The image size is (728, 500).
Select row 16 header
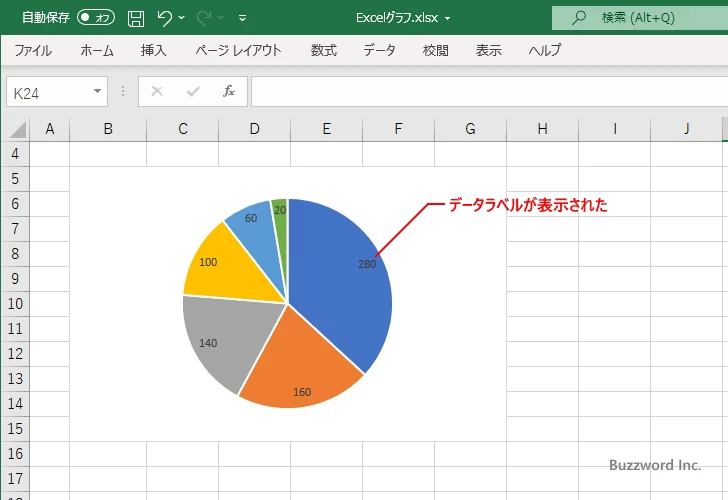[x=15, y=454]
